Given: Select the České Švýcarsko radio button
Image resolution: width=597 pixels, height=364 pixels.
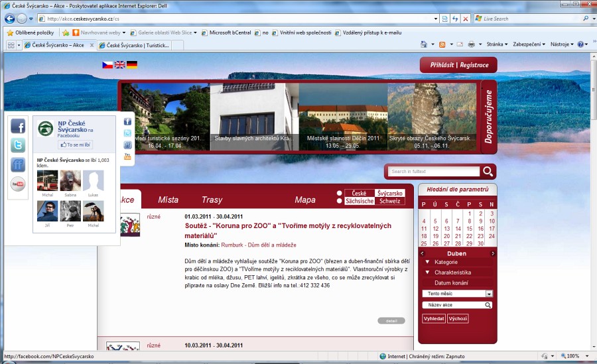Looking at the screenshot, I should (x=340, y=193).
